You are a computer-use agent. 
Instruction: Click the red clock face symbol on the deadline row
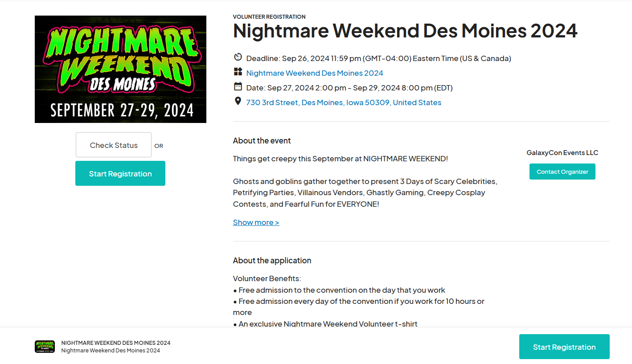(238, 57)
